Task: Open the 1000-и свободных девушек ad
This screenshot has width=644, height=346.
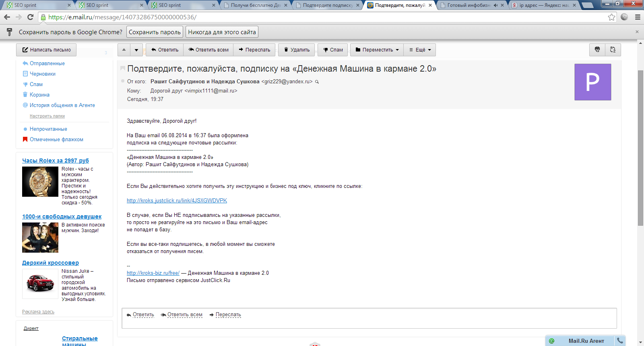Action: (62, 216)
